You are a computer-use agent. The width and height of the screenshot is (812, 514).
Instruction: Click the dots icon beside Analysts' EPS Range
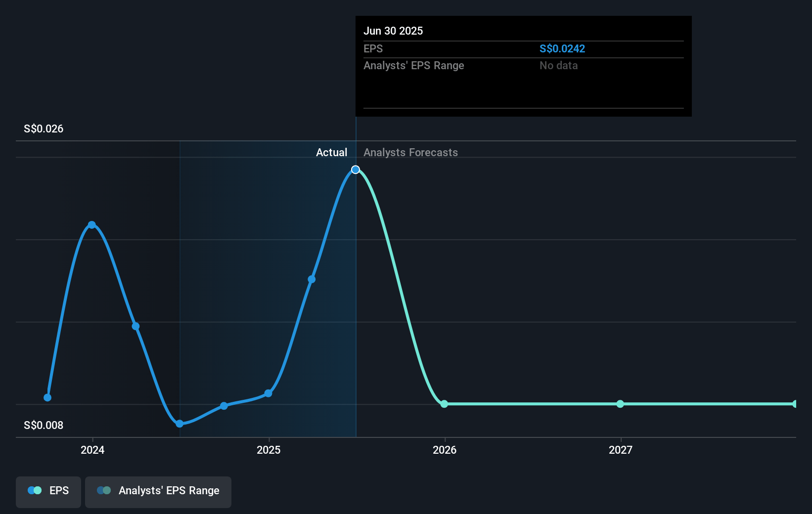point(104,491)
